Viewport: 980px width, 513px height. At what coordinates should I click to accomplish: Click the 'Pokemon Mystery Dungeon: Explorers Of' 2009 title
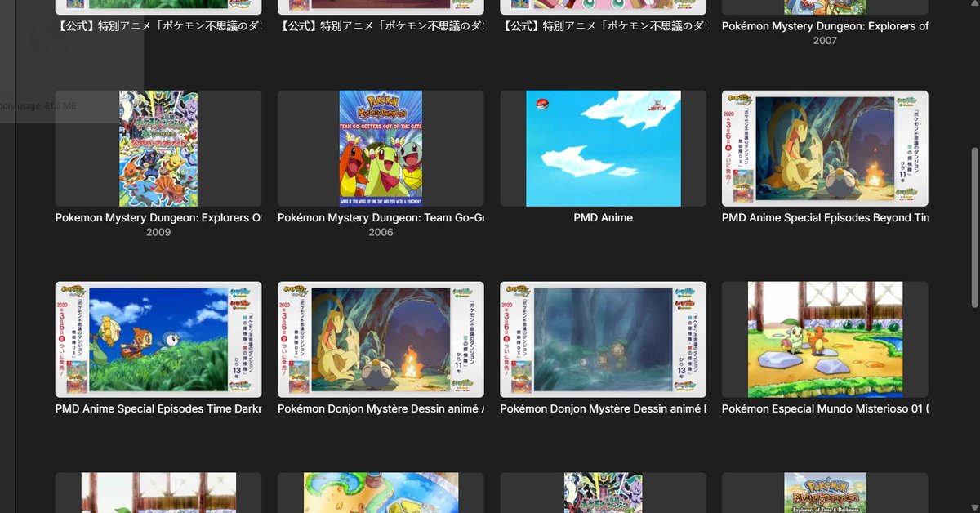(x=158, y=218)
